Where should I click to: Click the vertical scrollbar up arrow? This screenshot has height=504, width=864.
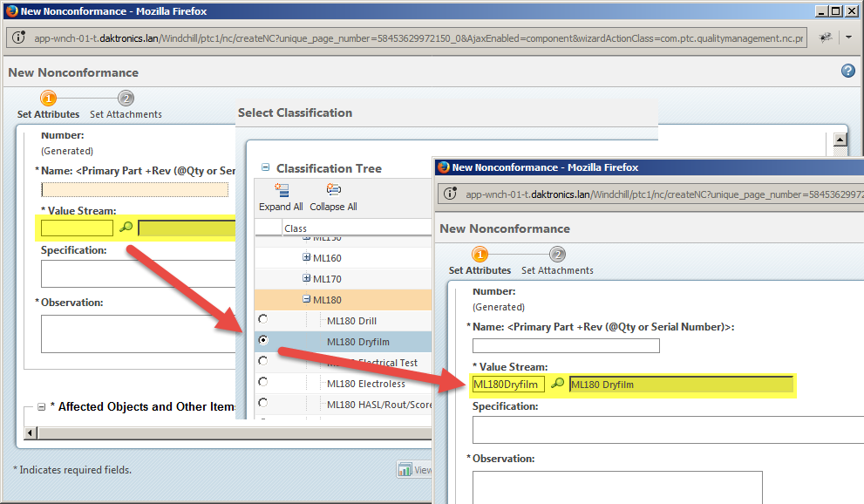pos(840,140)
